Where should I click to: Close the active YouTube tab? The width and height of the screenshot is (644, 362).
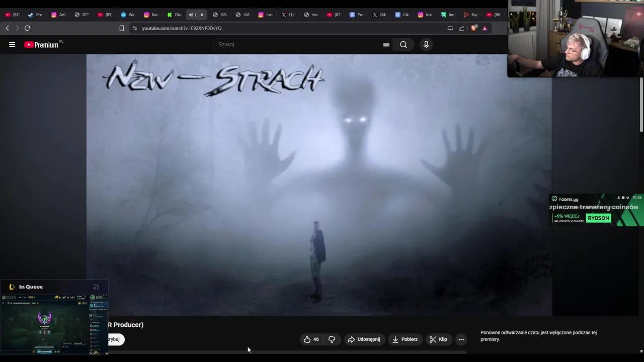click(202, 15)
